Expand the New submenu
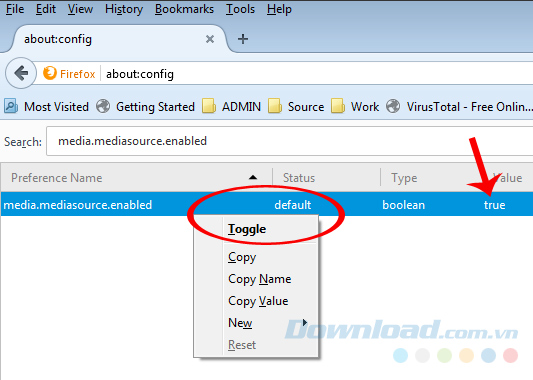This screenshot has height=380, width=533. pyautogui.click(x=256, y=323)
